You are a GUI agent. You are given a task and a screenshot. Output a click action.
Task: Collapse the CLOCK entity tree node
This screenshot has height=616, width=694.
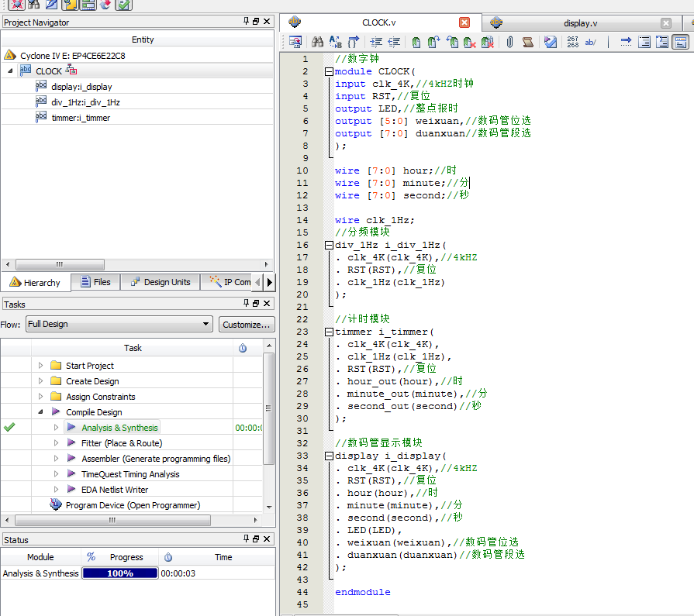[10, 71]
